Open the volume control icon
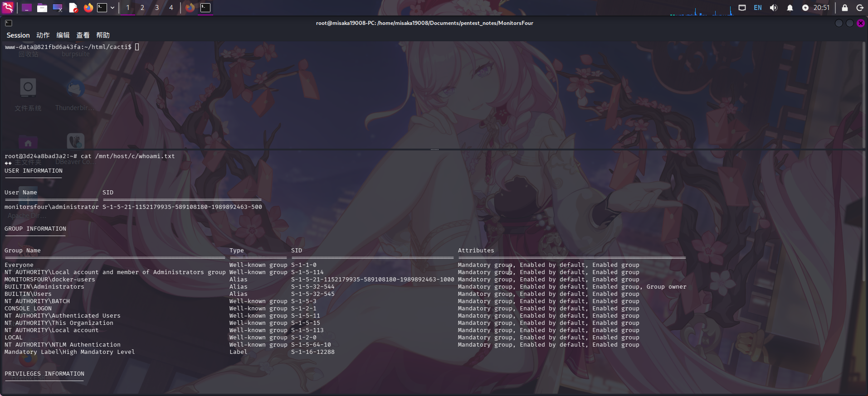Image resolution: width=868 pixels, height=396 pixels. click(x=774, y=8)
